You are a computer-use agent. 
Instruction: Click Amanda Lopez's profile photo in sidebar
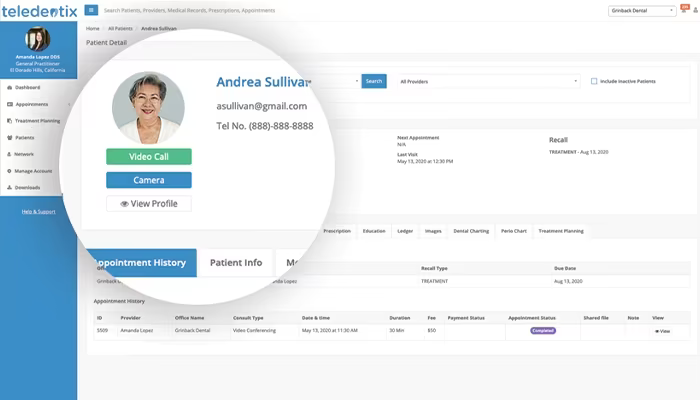[38, 39]
